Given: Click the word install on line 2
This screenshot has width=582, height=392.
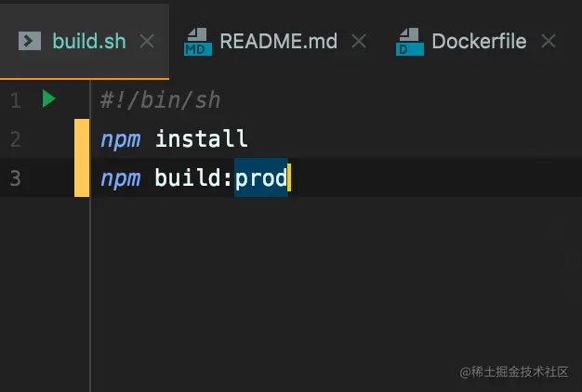Looking at the screenshot, I should 202,138.
